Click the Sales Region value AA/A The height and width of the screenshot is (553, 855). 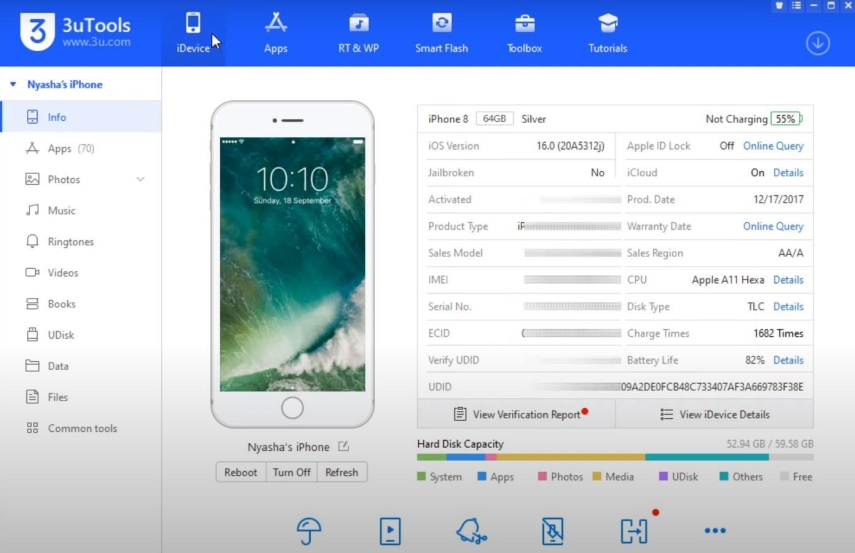click(791, 253)
